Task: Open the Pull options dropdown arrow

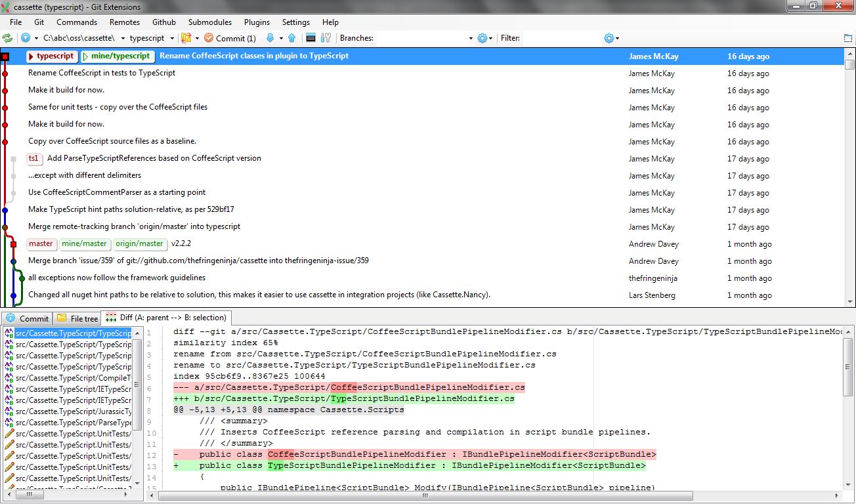Action: point(280,38)
